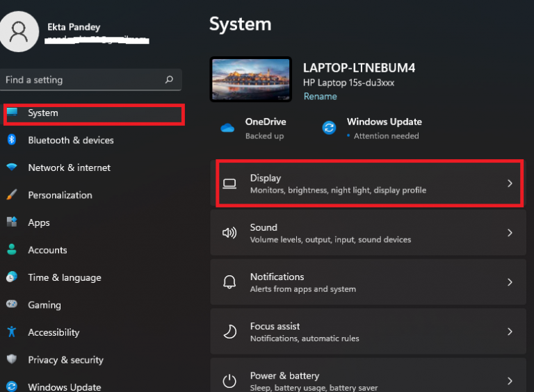Select the Gaming controller icon
The width and height of the screenshot is (534, 392).
point(12,304)
